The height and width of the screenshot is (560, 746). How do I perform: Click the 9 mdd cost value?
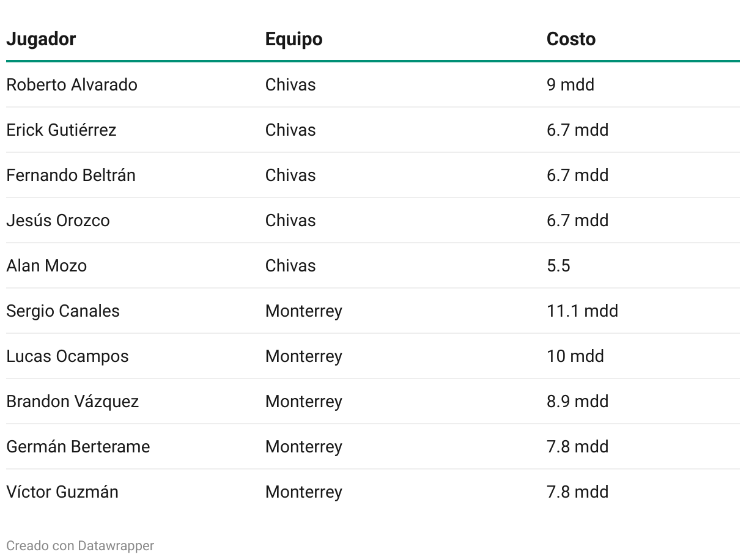tap(571, 84)
